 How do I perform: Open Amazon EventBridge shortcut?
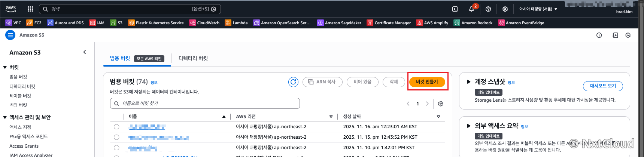521,23
